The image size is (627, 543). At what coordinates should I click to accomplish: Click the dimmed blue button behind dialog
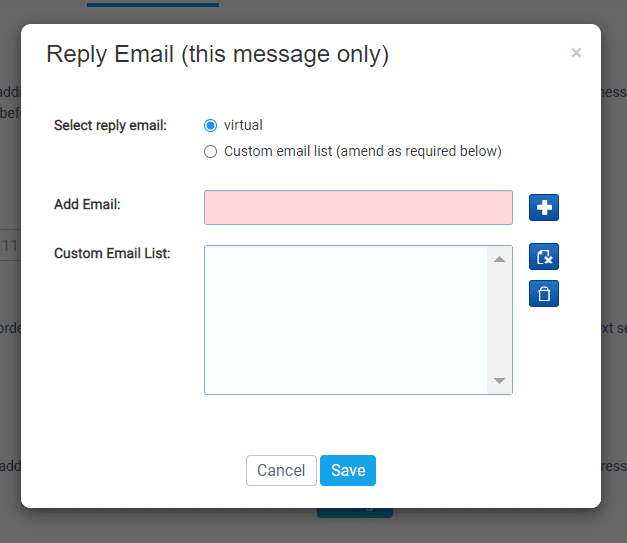[355, 513]
